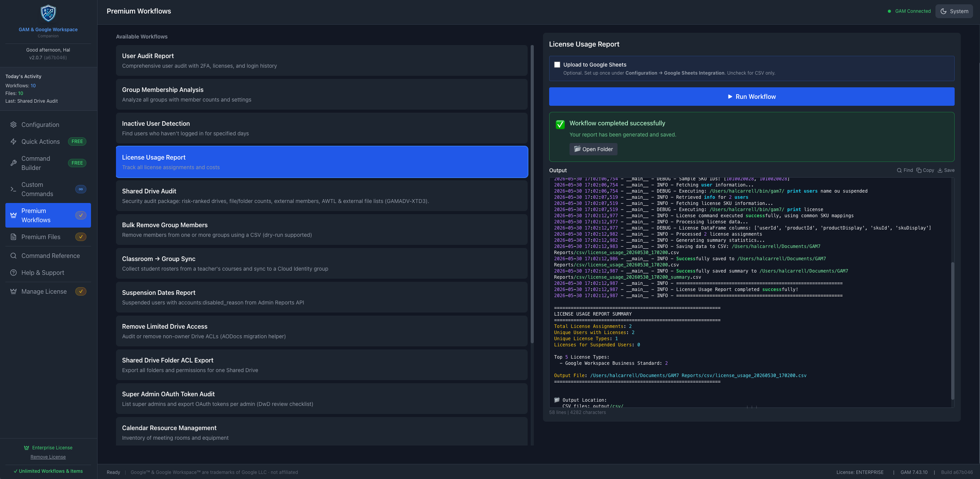The image size is (980, 479).
Task: Click the Output File path line in log
Action: pyautogui.click(x=680, y=375)
